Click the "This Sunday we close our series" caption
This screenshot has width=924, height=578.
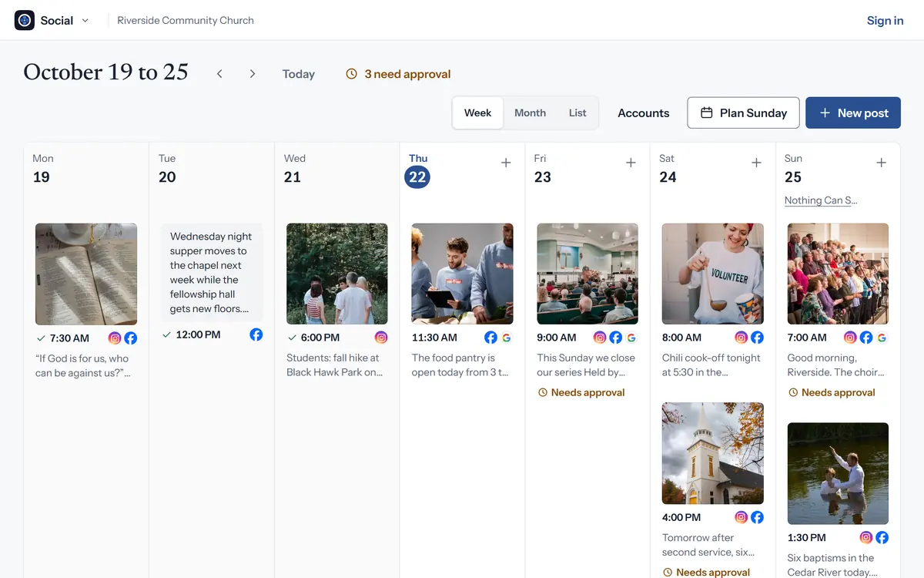(586, 365)
